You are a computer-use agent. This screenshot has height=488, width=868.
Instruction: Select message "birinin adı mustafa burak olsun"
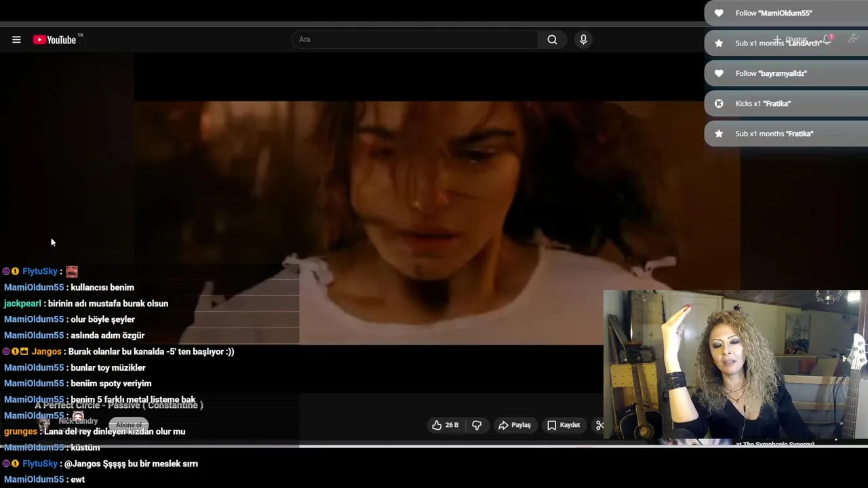tap(108, 304)
